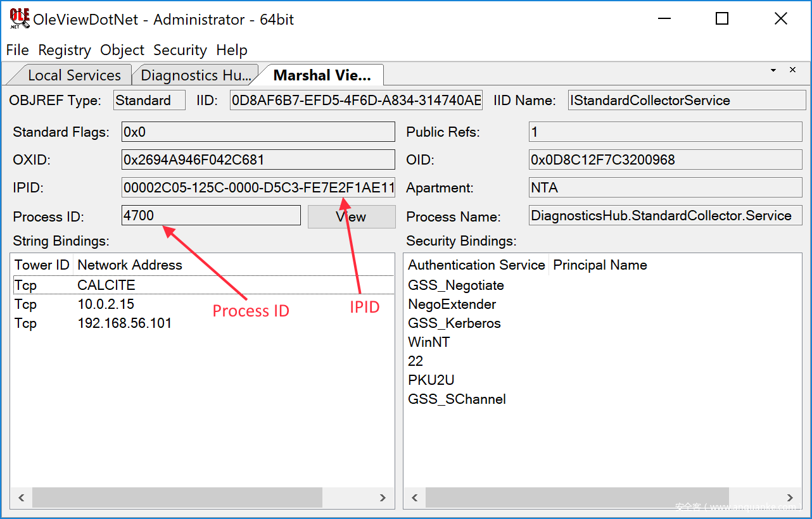Switch to the Diagnostics Hub tab

click(x=196, y=75)
